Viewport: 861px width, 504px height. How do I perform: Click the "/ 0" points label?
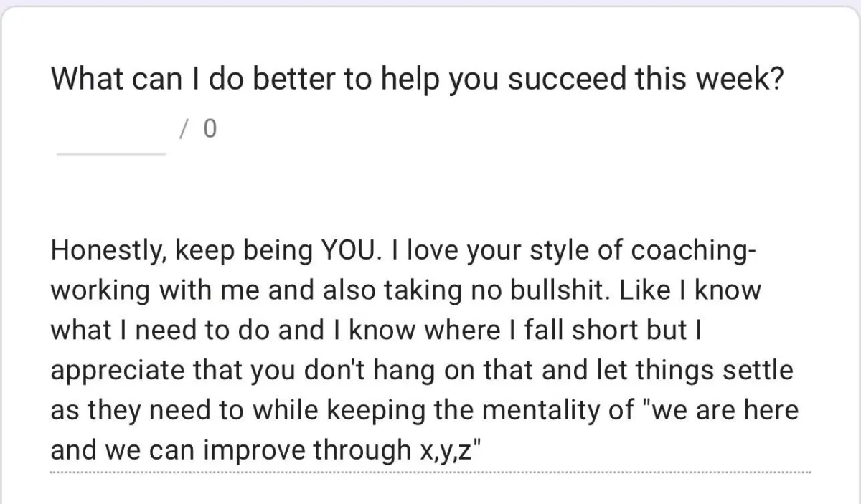point(197,130)
